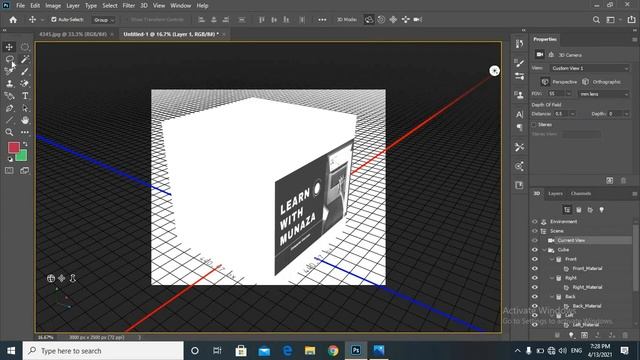Swap foreground and background colors

tap(25, 144)
